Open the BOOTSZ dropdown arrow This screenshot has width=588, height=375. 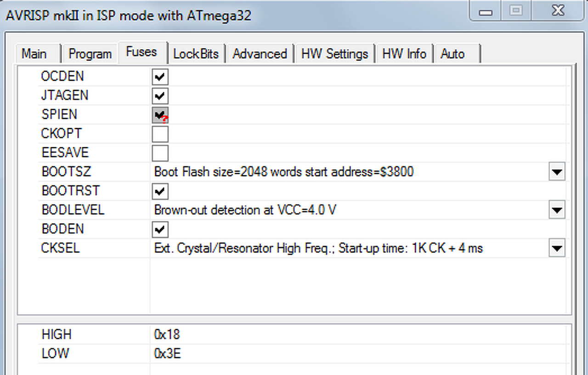coord(557,173)
